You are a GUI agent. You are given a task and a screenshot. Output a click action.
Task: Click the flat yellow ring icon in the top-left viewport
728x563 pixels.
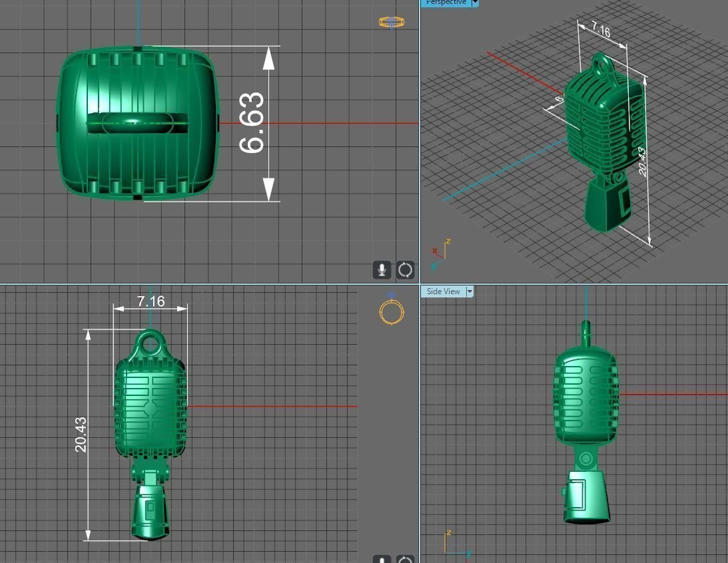392,22
